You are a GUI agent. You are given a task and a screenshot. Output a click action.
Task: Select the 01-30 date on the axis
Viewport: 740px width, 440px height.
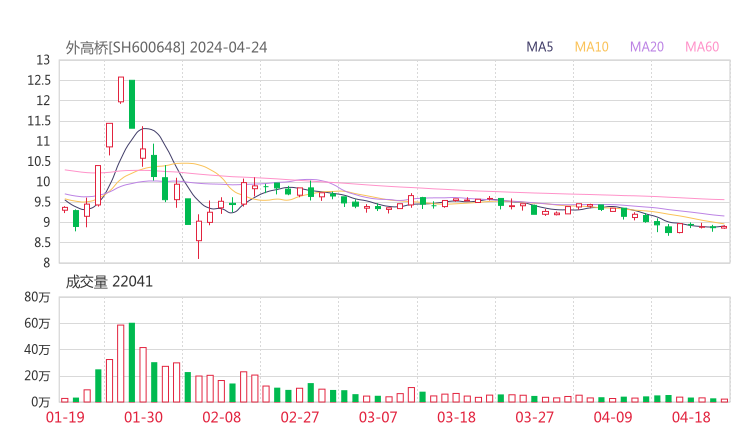[143, 418]
